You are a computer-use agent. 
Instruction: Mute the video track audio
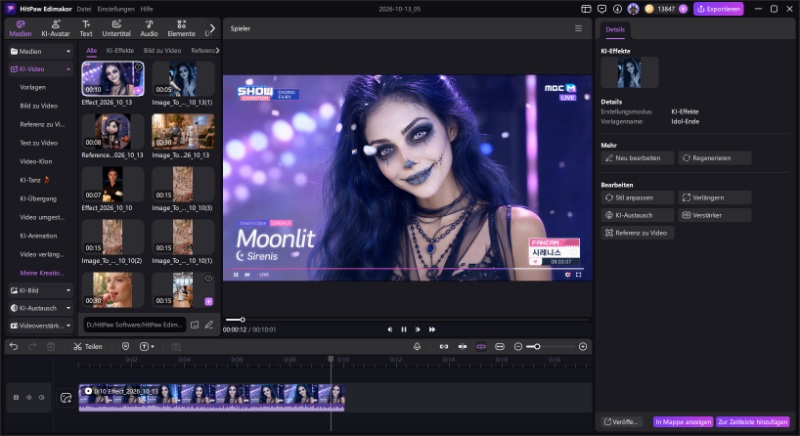[x=42, y=397]
